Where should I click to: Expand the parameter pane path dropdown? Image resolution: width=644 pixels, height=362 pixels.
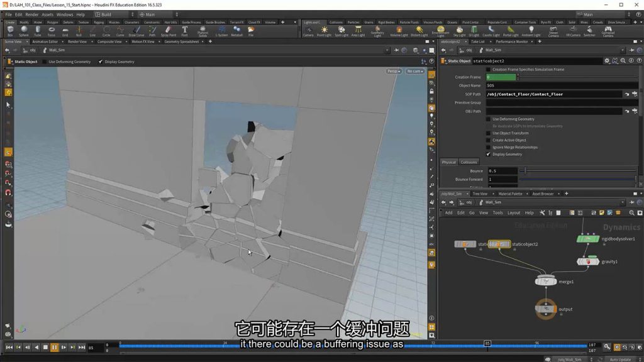[x=623, y=50]
